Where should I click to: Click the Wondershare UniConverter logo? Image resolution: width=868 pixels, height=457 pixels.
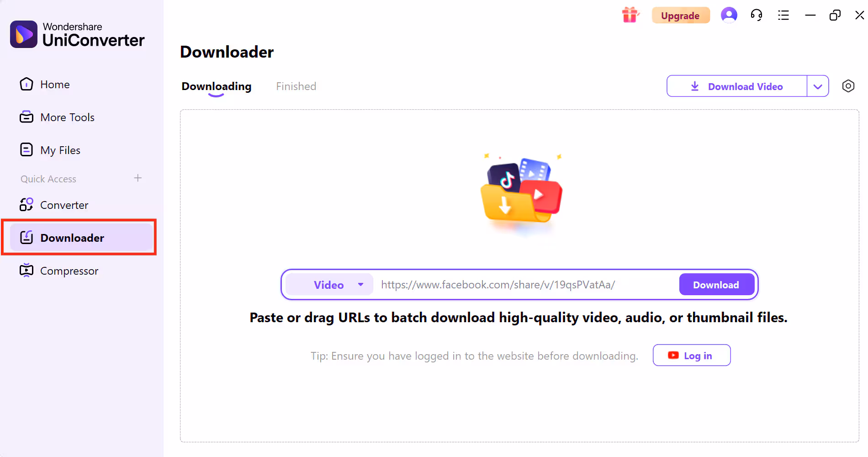click(x=77, y=34)
